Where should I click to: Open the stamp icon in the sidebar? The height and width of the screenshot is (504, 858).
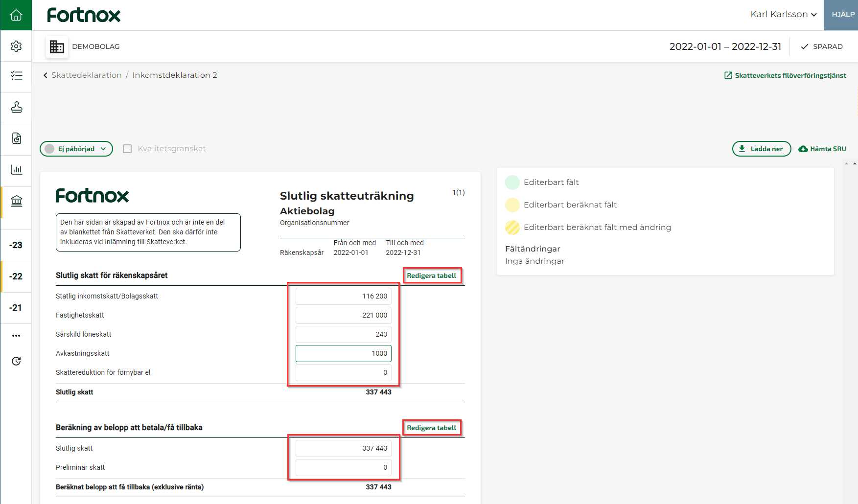[16, 107]
